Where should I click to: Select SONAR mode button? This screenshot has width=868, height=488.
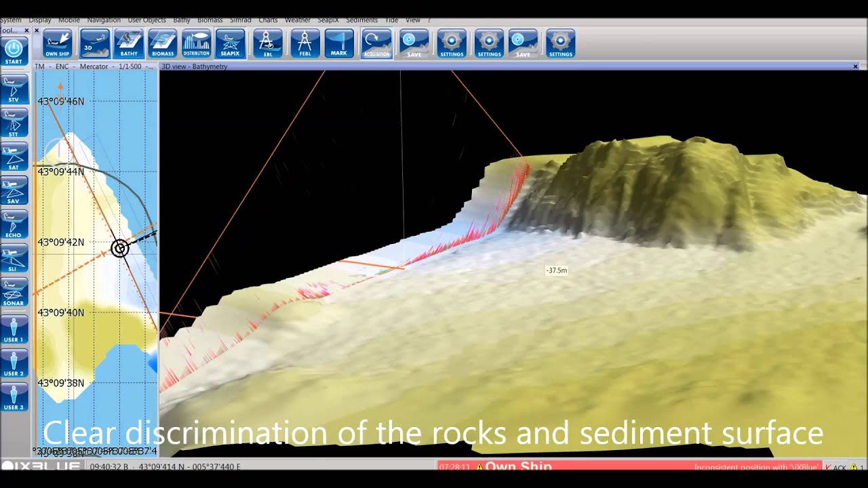[x=14, y=293]
